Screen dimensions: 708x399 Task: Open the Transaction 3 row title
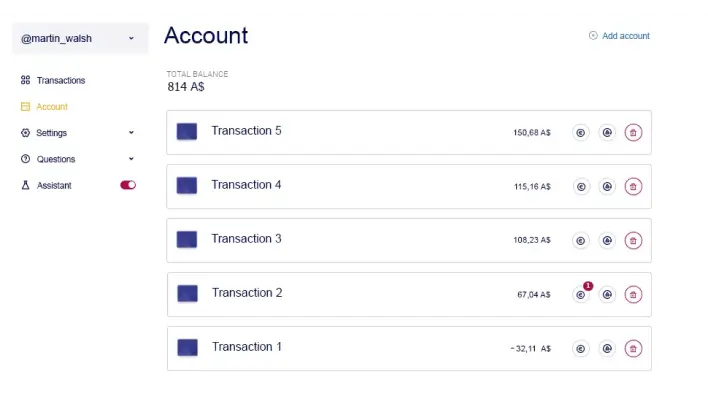pos(246,239)
